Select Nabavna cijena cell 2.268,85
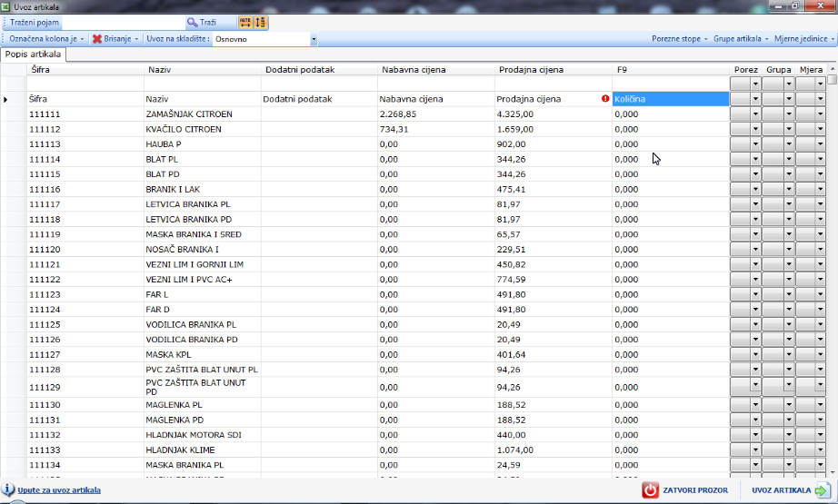 pyautogui.click(x=436, y=114)
